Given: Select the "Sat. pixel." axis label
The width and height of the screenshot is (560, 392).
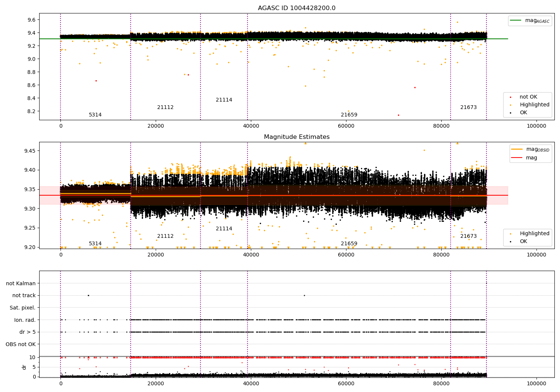Looking at the screenshot, I should 22,308.
